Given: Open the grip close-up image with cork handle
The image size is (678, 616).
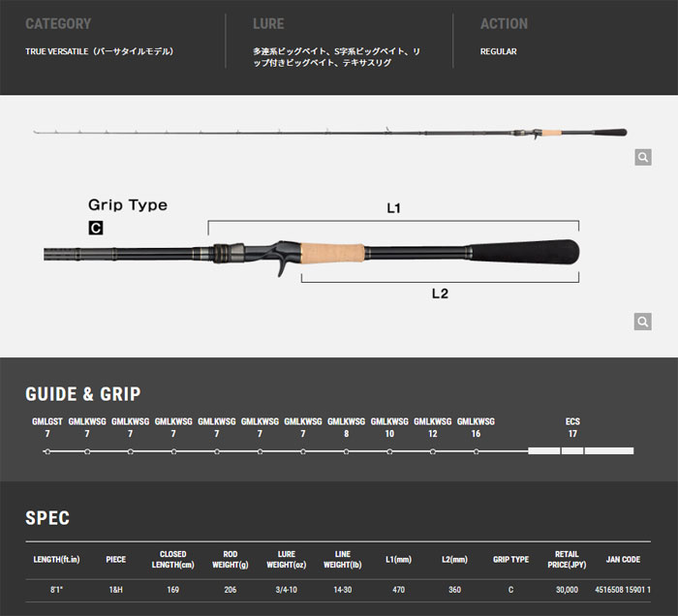Looking at the screenshot, I should click(x=310, y=255).
